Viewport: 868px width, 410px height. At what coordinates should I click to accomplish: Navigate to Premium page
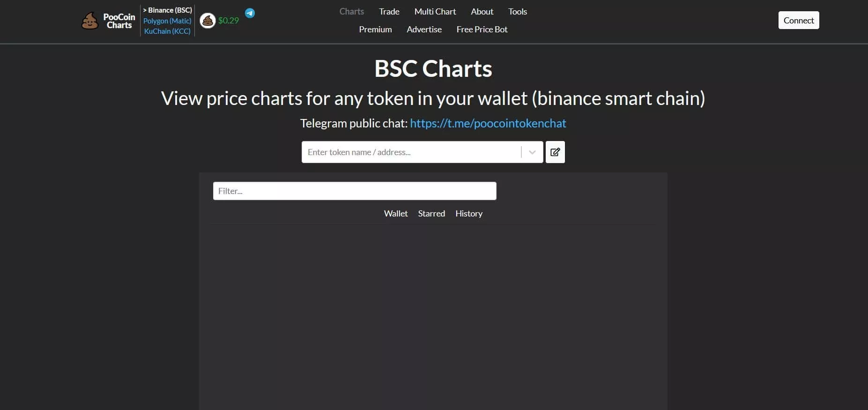[375, 30]
